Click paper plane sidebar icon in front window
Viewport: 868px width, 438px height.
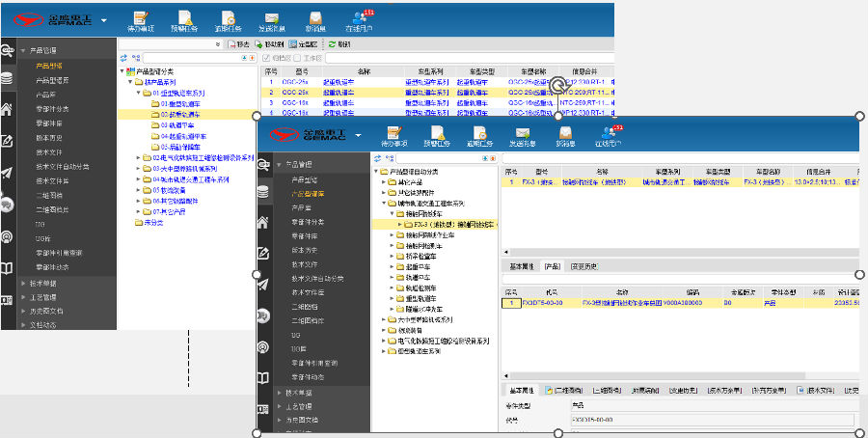tap(263, 285)
